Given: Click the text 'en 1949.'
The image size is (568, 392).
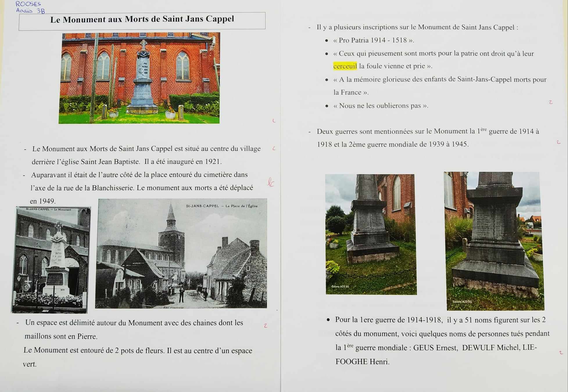Looking at the screenshot, I should pyautogui.click(x=43, y=201).
